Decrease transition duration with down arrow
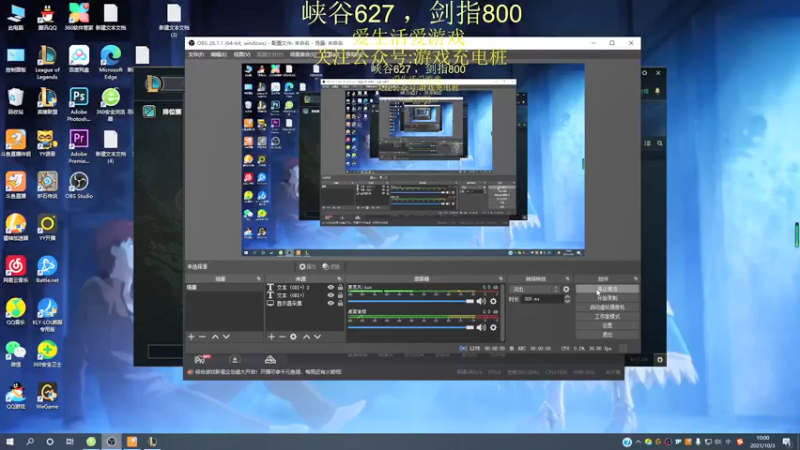The width and height of the screenshot is (800, 450). click(567, 302)
